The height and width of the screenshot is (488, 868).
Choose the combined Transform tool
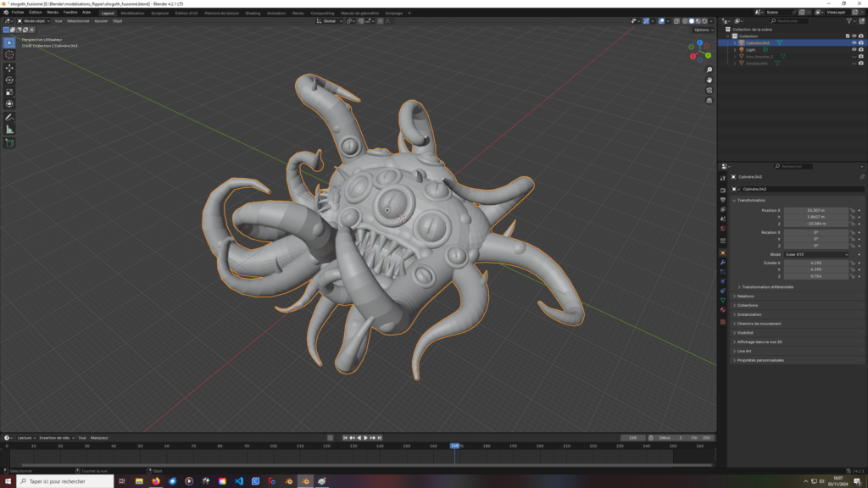coord(9,104)
